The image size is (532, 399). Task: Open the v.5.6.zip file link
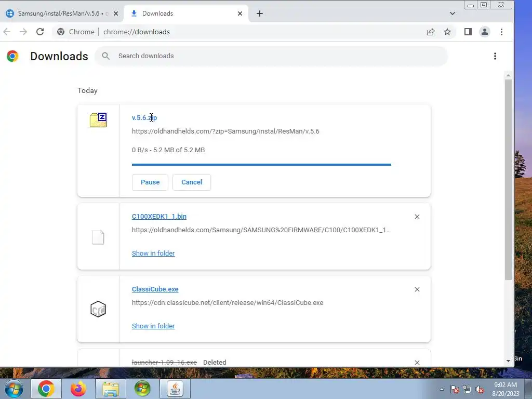(x=144, y=118)
